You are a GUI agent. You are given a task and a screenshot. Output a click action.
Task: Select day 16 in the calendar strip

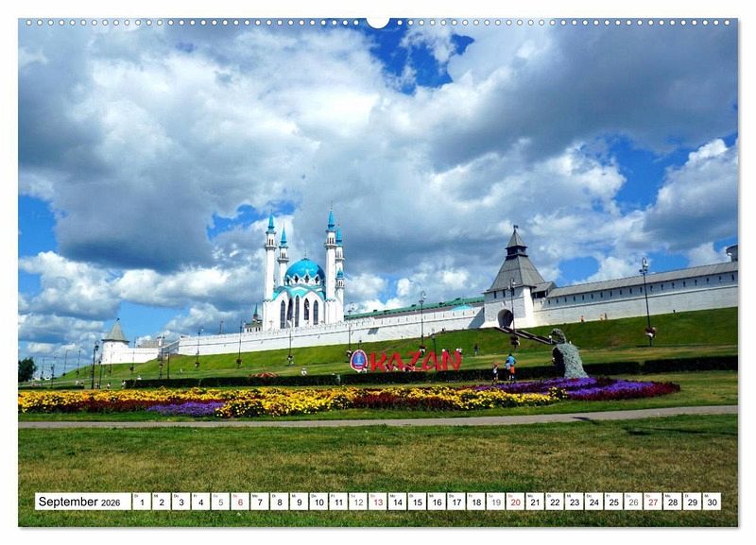tap(437, 502)
